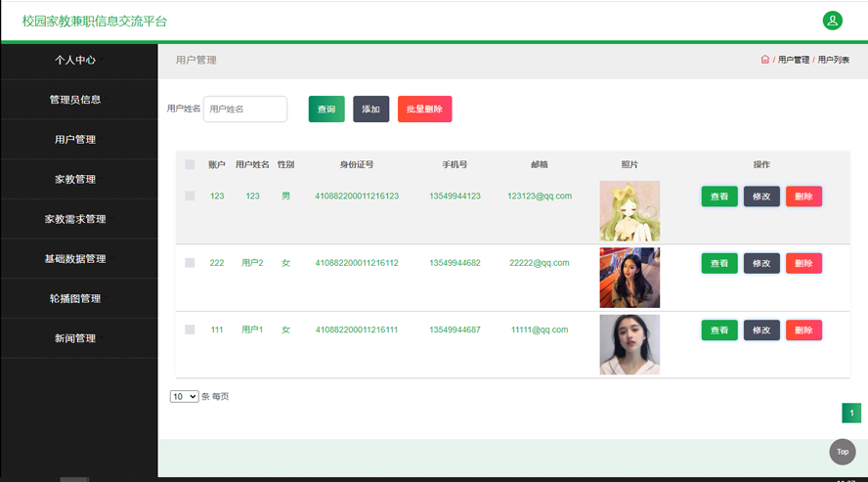
Task: Focus the 用户姓名 search input field
Action: point(245,110)
